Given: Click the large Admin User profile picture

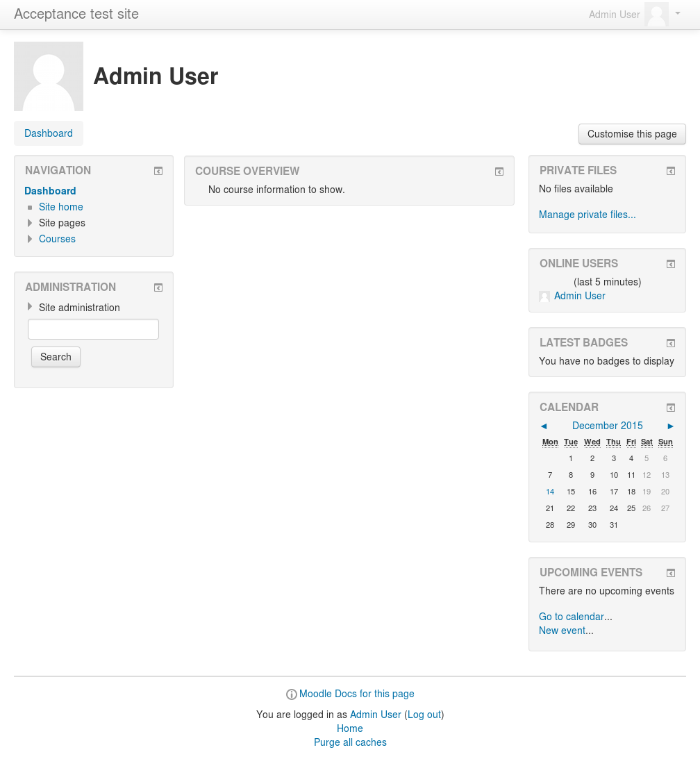Looking at the screenshot, I should coord(49,76).
